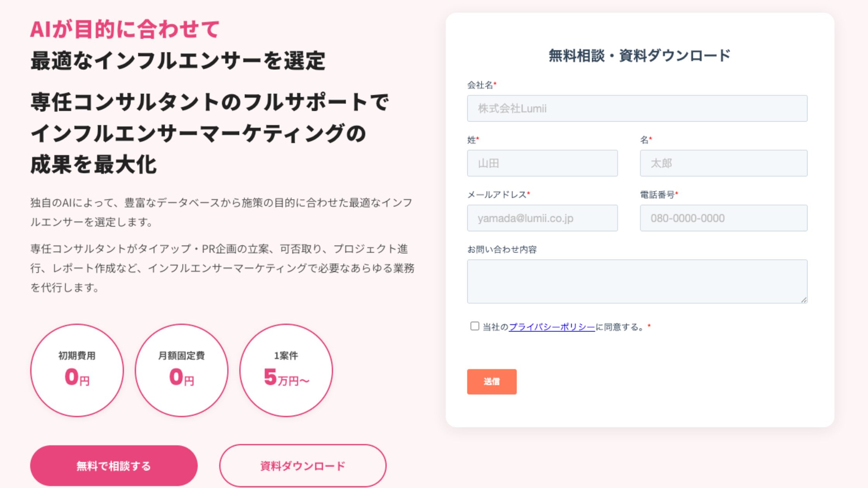Click the 無料相談・資料ダウンロード form heading
Image resolution: width=868 pixels, height=488 pixels.
pyautogui.click(x=640, y=56)
